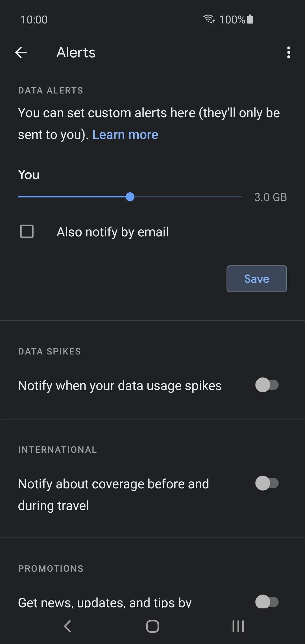Turn on international travel coverage toggle

pos(267,483)
